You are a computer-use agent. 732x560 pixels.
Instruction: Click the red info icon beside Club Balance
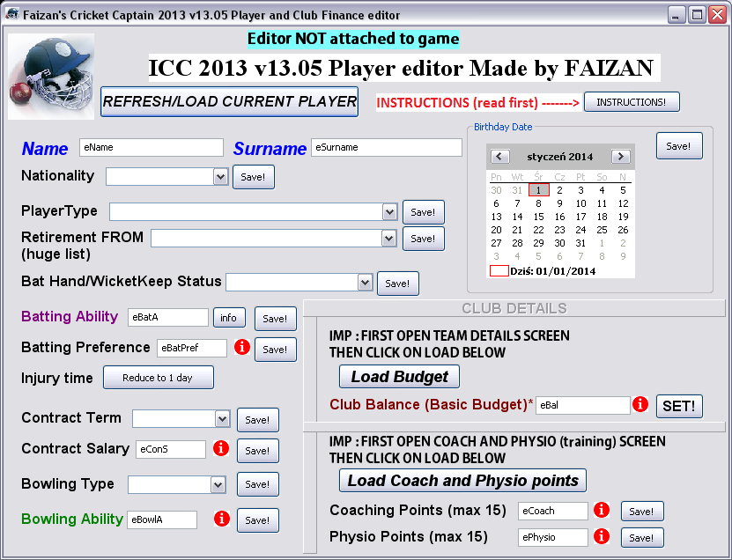640,403
